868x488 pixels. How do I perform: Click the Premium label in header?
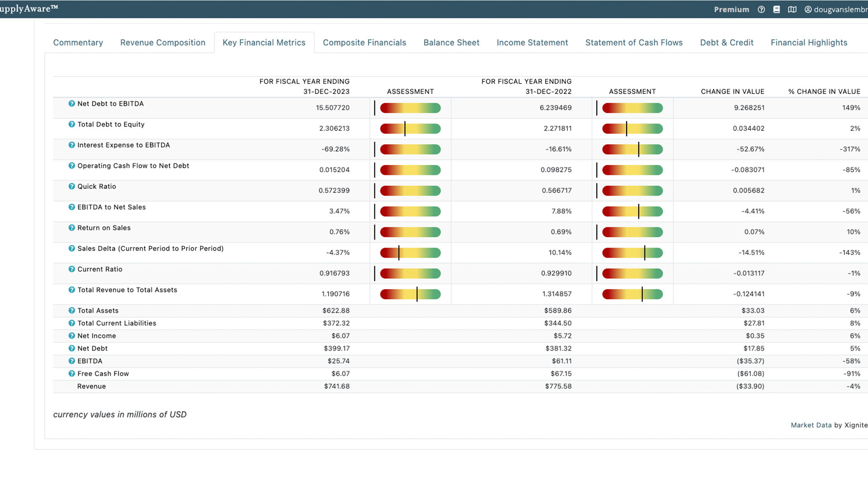pyautogui.click(x=731, y=9)
